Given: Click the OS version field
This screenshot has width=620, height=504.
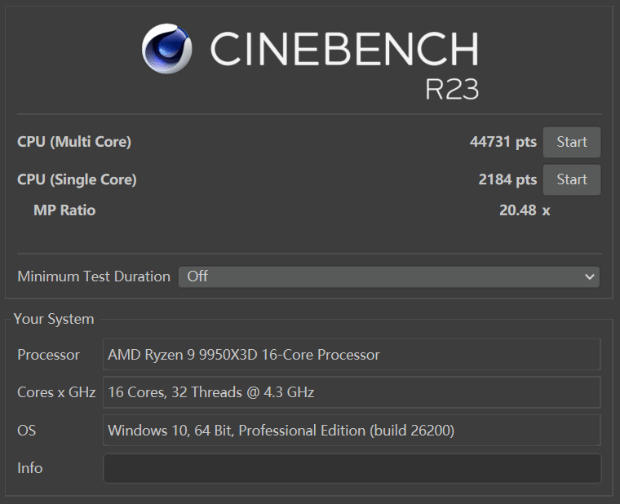Looking at the screenshot, I should 352,431.
